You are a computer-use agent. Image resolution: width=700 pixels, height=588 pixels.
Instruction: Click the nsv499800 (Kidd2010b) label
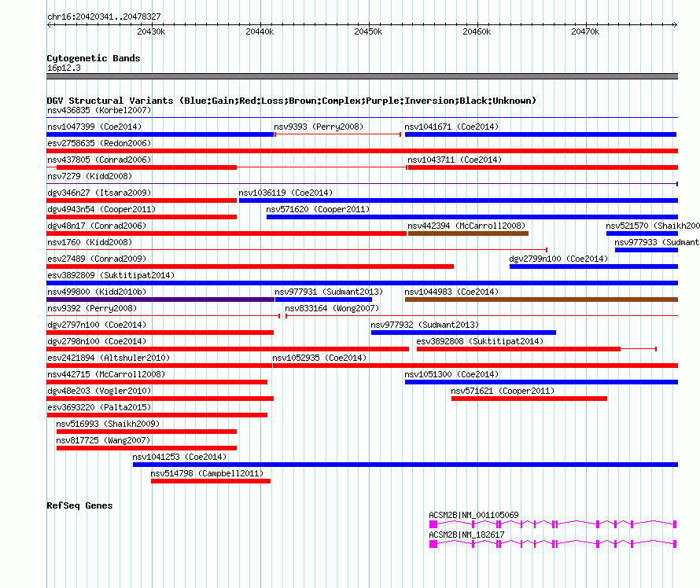point(97,292)
